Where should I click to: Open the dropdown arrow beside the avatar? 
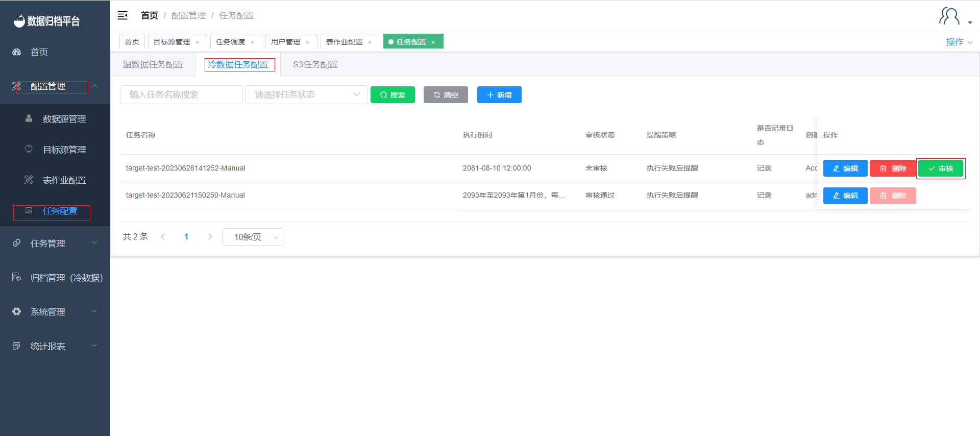pyautogui.click(x=970, y=22)
